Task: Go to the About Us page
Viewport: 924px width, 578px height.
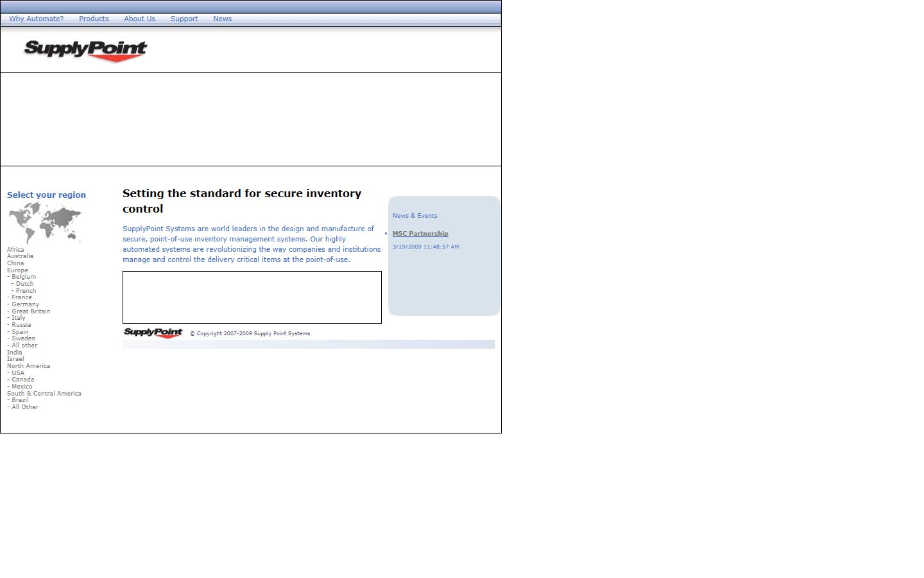Action: [139, 19]
